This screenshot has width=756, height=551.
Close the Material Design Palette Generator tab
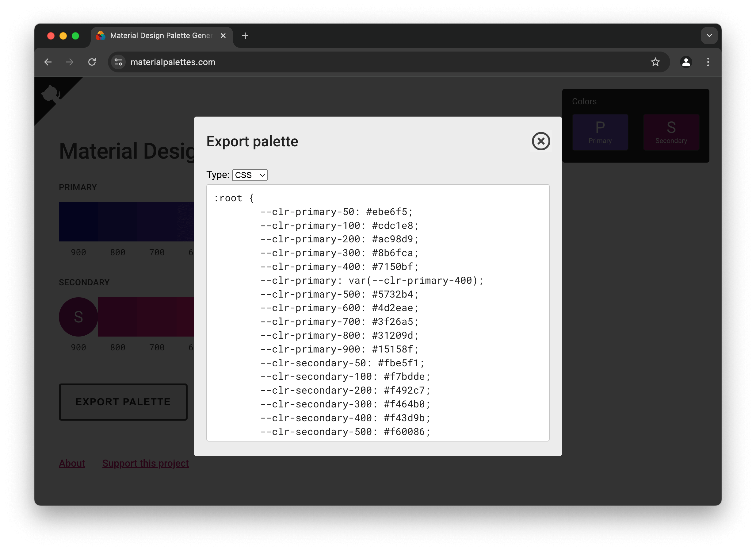click(223, 36)
